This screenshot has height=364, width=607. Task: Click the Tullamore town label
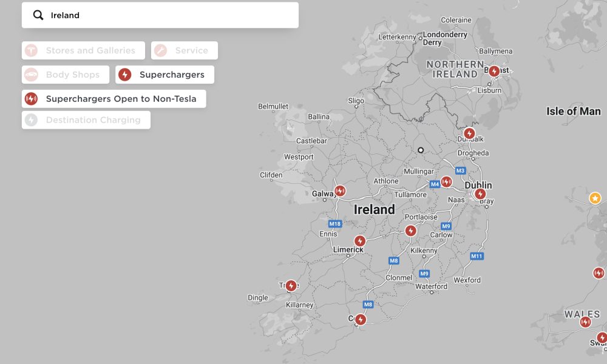tap(410, 195)
